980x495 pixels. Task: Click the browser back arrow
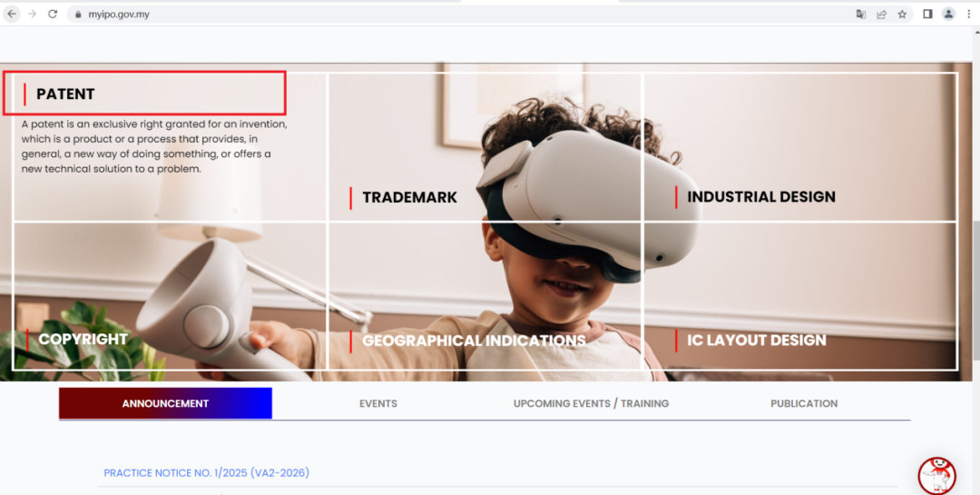[12, 14]
